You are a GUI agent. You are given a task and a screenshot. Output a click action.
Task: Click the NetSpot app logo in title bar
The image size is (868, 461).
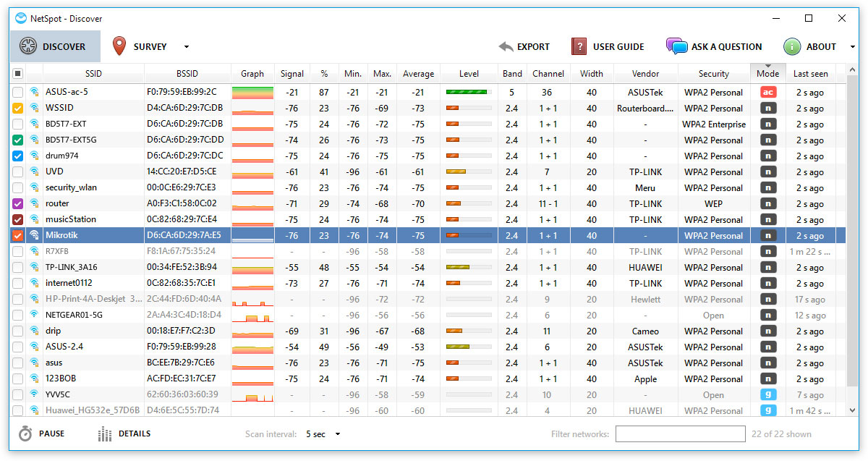tap(21, 18)
